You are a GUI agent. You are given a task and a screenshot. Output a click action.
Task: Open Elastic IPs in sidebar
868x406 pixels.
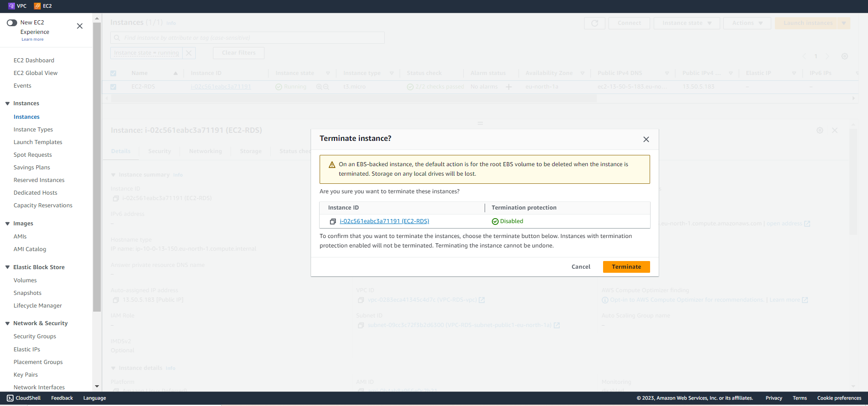tap(27, 350)
